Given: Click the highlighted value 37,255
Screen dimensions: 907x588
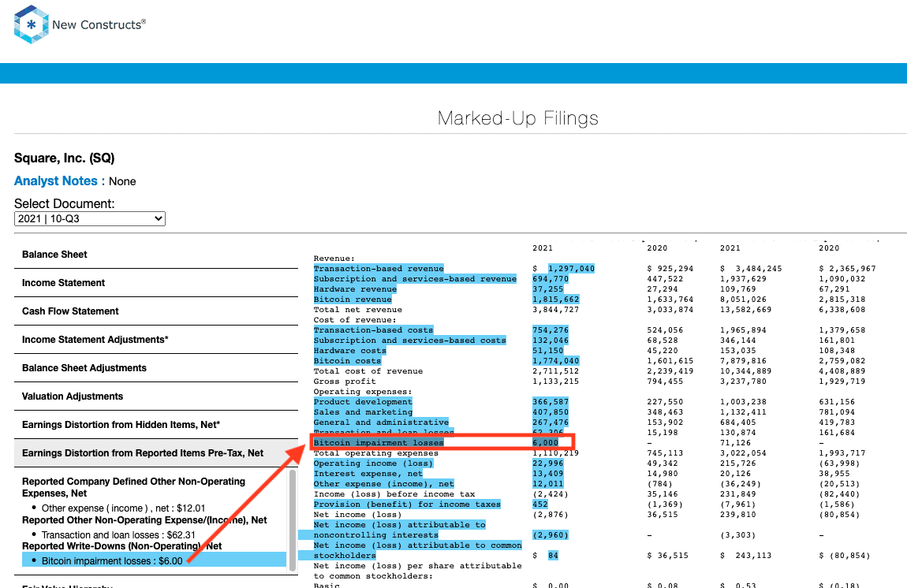Looking at the screenshot, I should coord(547,289).
